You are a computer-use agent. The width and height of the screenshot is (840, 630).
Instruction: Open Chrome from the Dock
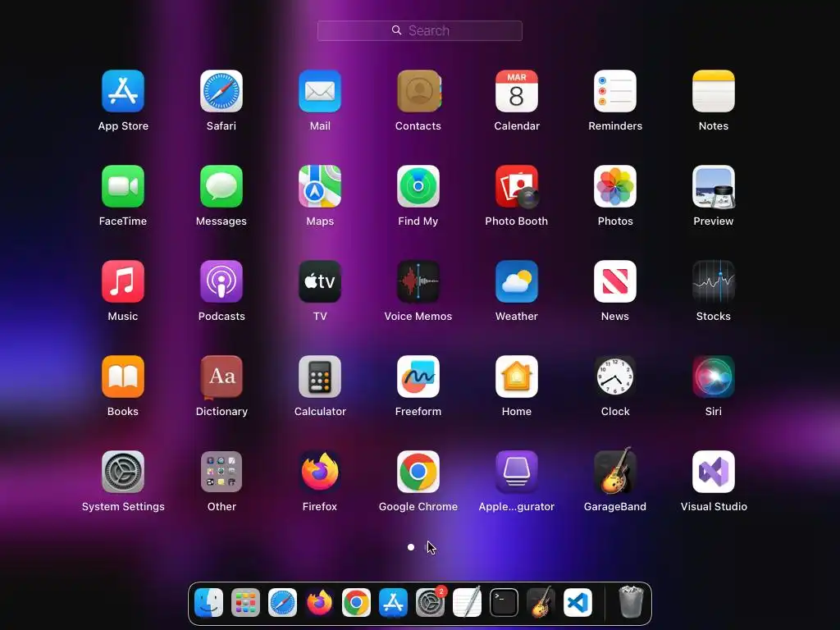click(356, 603)
